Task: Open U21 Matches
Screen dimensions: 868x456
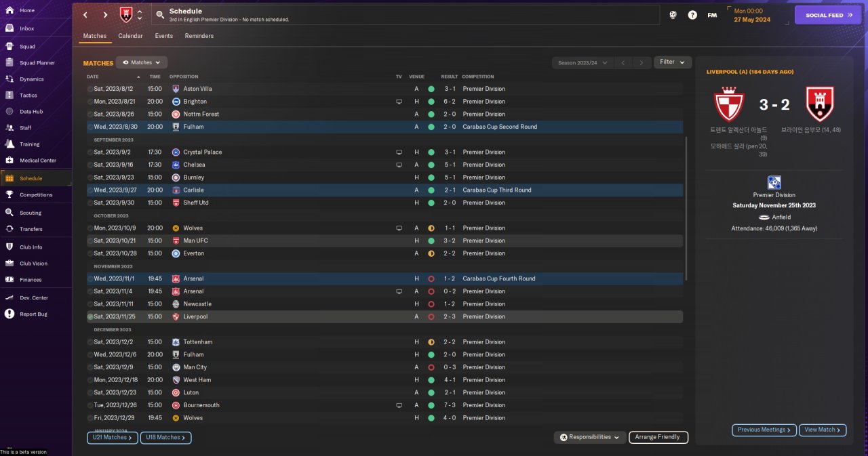Action: pyautogui.click(x=113, y=438)
